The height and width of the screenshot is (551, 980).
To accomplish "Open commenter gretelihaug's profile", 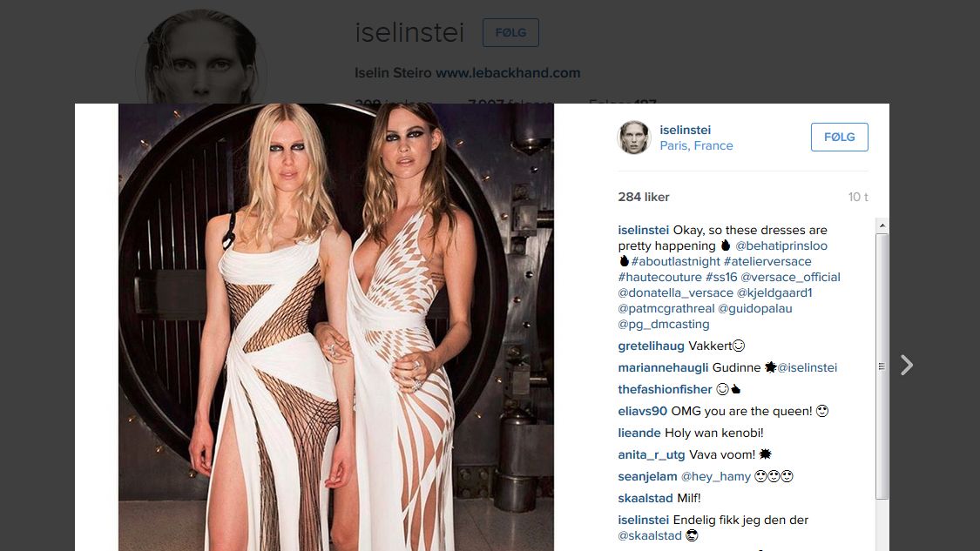I will (x=651, y=346).
